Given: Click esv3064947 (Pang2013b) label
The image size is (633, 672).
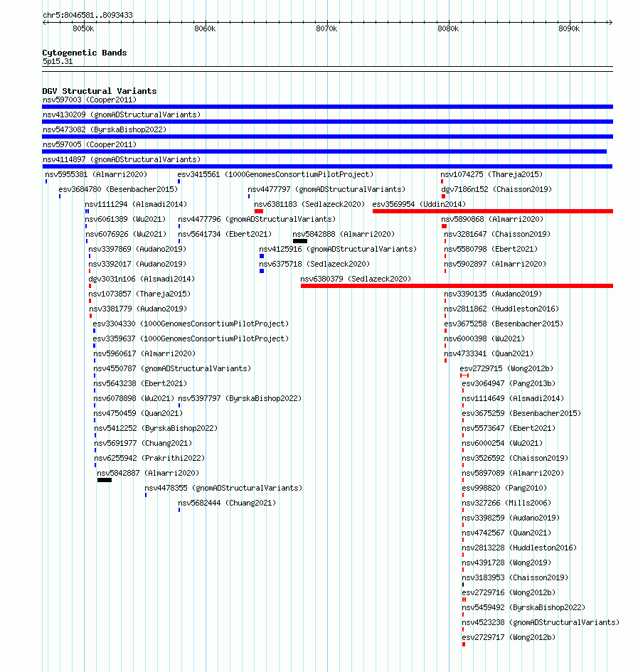Looking at the screenshot, I should (509, 384).
